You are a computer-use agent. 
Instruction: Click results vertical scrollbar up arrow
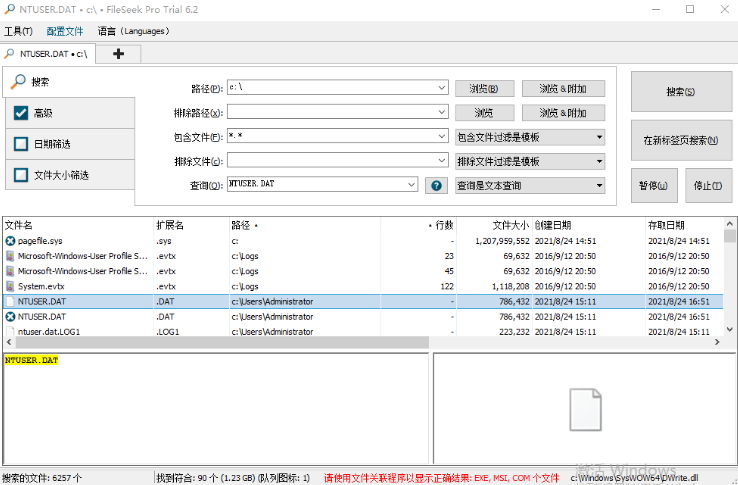click(730, 224)
